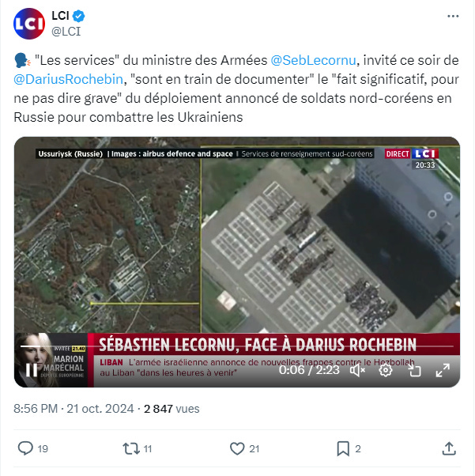This screenshot has height=476, width=475.
Task: Open the @SebLecornu mention link
Action: 313,60
